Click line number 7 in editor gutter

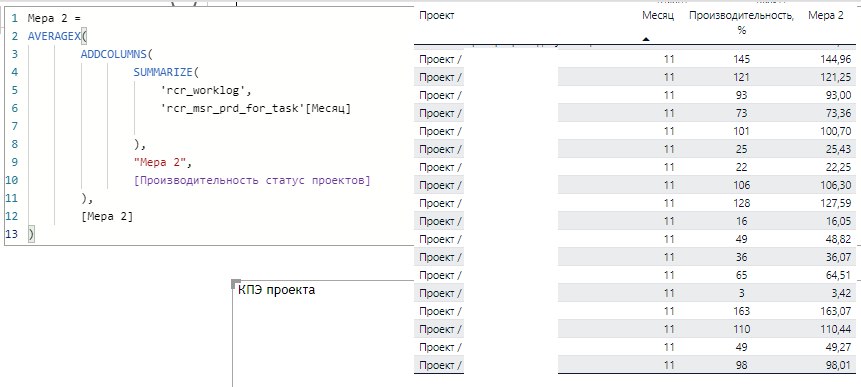(x=15, y=126)
